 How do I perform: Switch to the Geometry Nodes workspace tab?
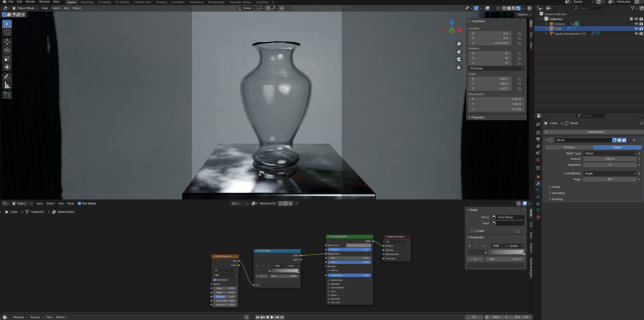coord(240,2)
